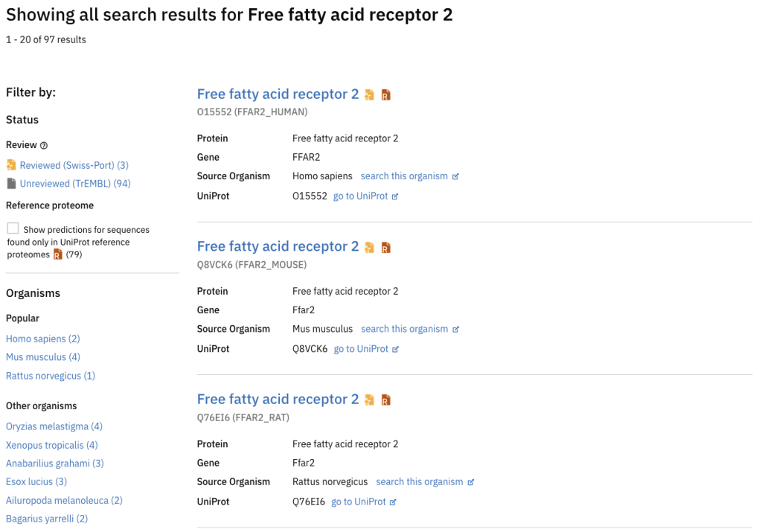The width and height of the screenshot is (762, 532).
Task: Click the reviewed Swiss-Prot icon beside the FFAR2_HUMAN title
Action: (x=369, y=94)
